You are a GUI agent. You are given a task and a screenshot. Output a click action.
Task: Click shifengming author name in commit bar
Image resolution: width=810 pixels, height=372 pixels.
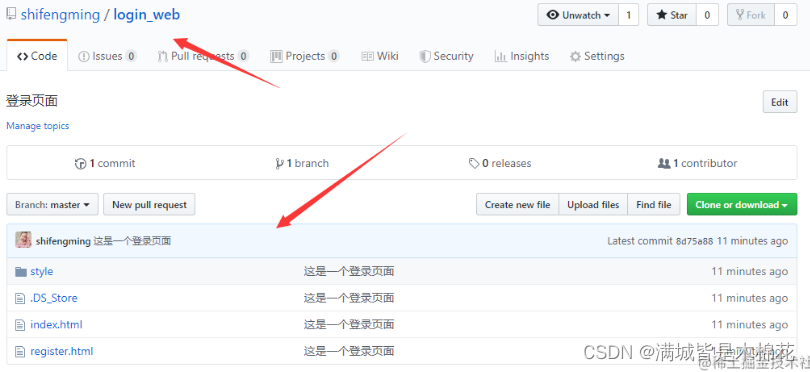coord(63,241)
